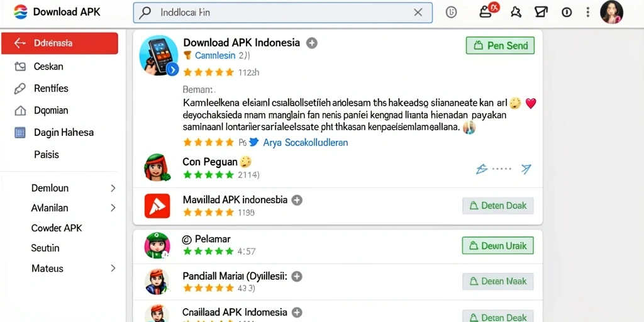Click the Con Peguan name text
This screenshot has height=322, width=644.
[210, 162]
